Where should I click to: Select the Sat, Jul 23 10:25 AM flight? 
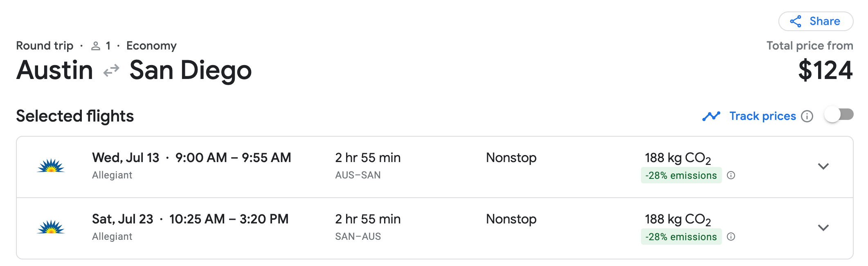pyautogui.click(x=190, y=219)
